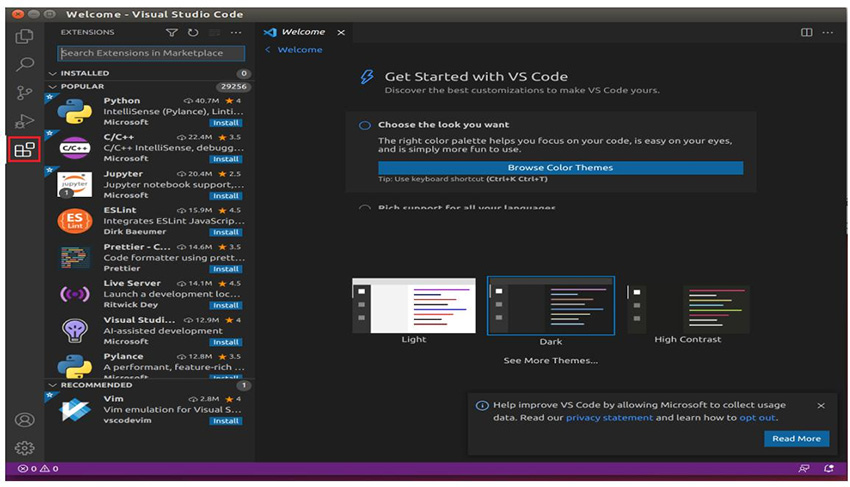The height and width of the screenshot is (487, 850).
Task: Install the Visual Studio IntelliCode extension
Action: [x=226, y=342]
